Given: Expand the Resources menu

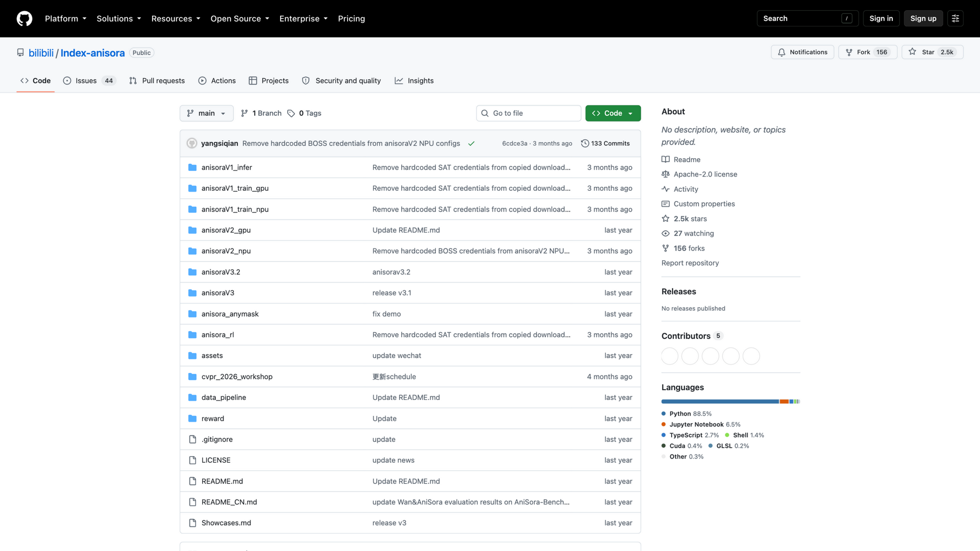Looking at the screenshot, I should click(176, 18).
